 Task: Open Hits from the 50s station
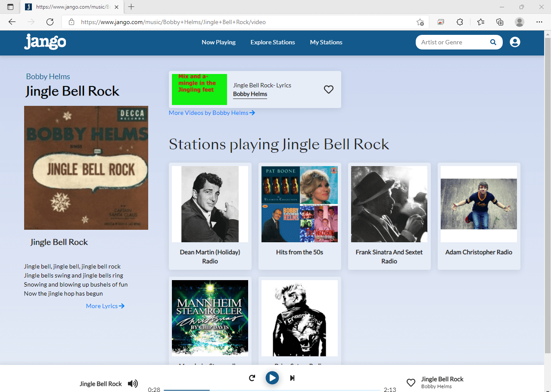[300, 216]
